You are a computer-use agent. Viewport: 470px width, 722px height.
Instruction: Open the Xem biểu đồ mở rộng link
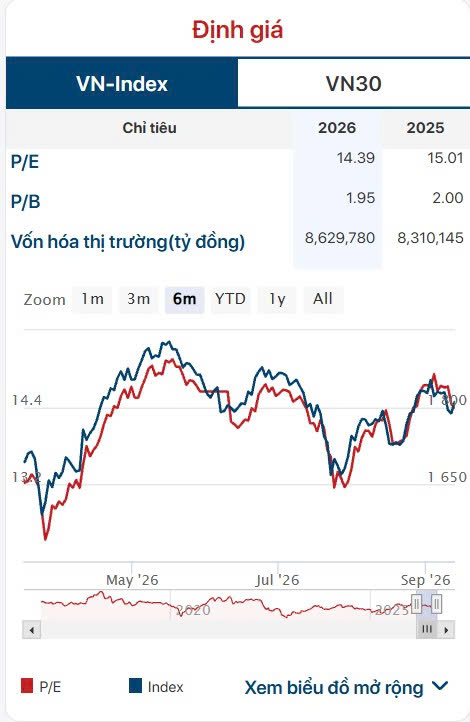coord(334,688)
